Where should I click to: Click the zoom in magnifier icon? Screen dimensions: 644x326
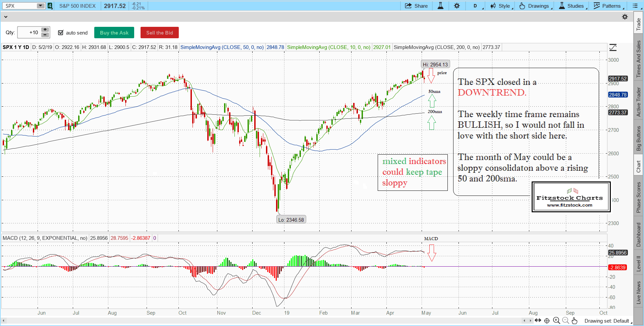(556, 321)
